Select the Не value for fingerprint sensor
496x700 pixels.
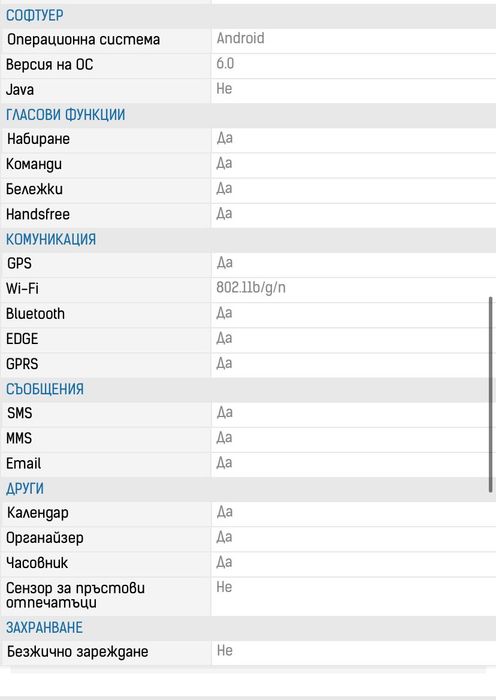[x=224, y=587]
